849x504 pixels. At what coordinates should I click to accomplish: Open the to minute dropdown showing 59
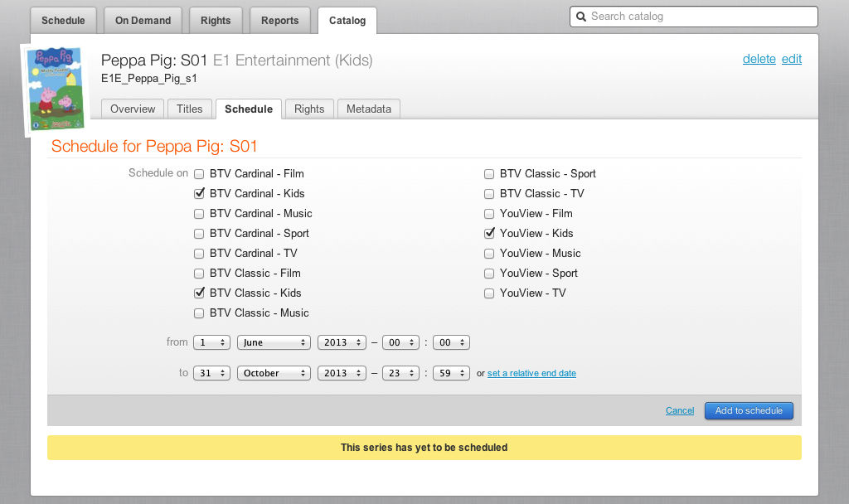click(x=452, y=374)
